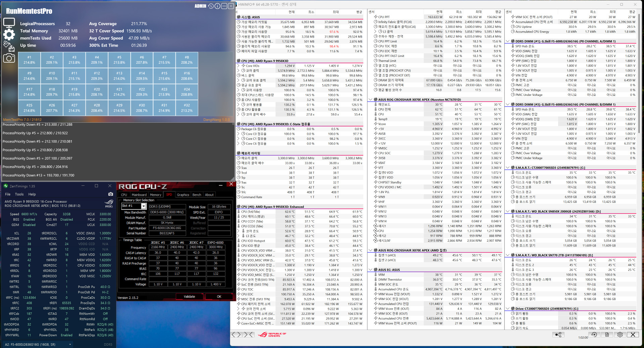Click a left navigation arrow at HWiNFO bottom-left

pyautogui.click(x=233, y=335)
